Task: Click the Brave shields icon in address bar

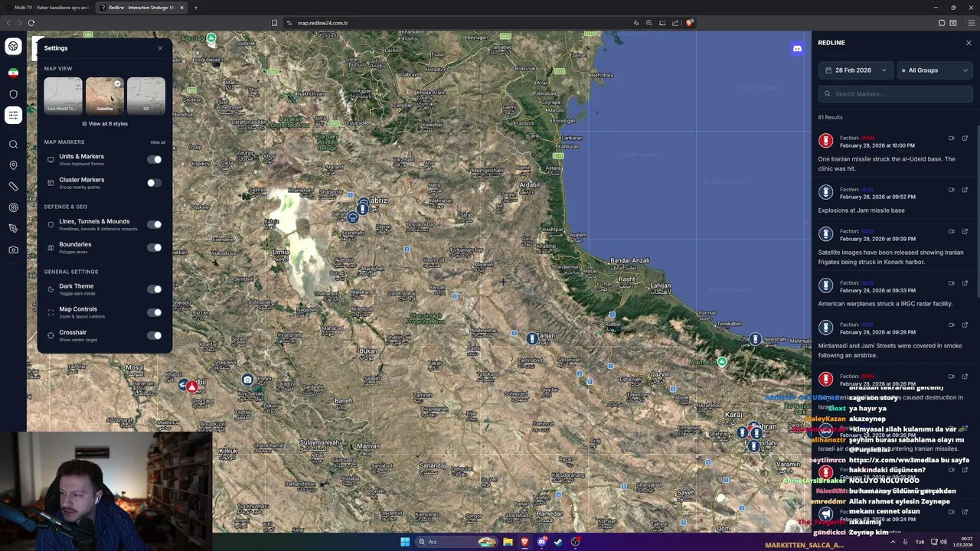Action: [x=689, y=23]
